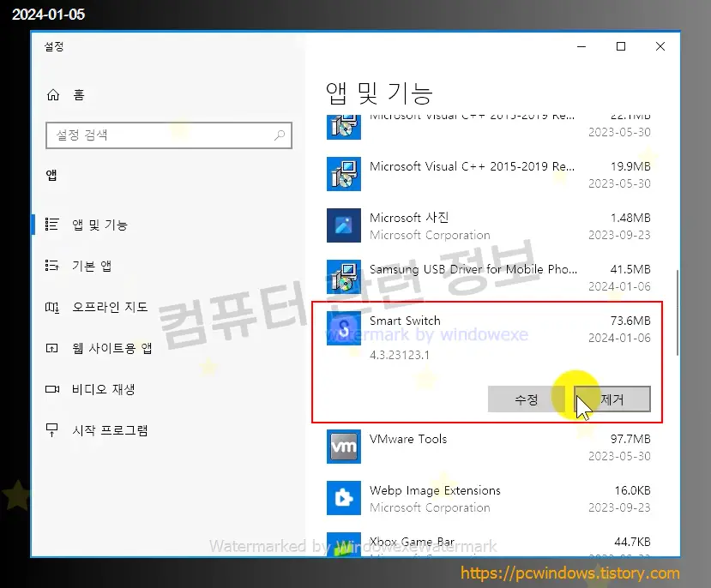Click the 웹 사이트용 앱 icon
The height and width of the screenshot is (588, 711).
point(51,348)
